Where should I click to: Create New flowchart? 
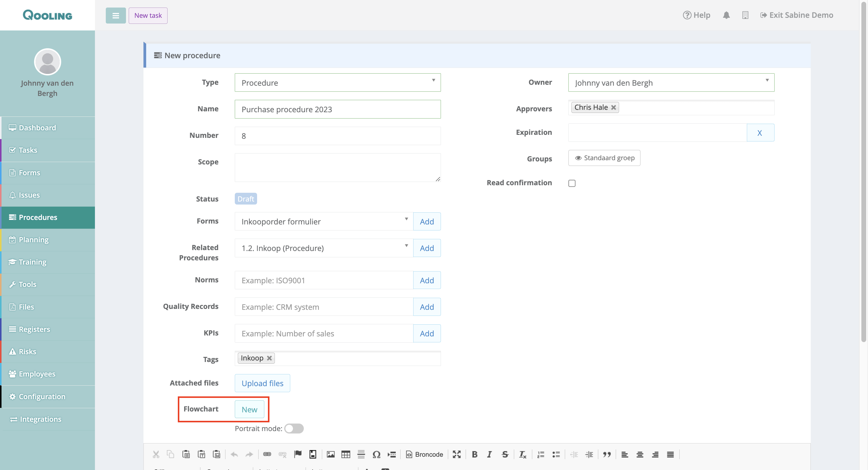(249, 409)
